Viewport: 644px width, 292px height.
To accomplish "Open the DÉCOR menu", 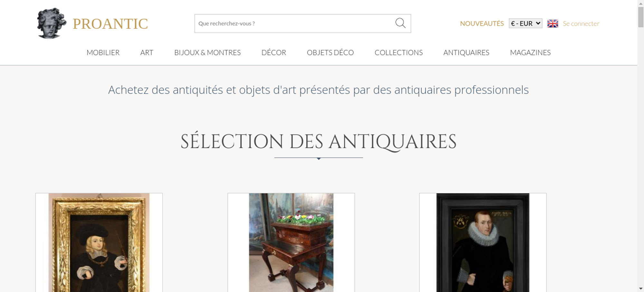I will coord(274,52).
